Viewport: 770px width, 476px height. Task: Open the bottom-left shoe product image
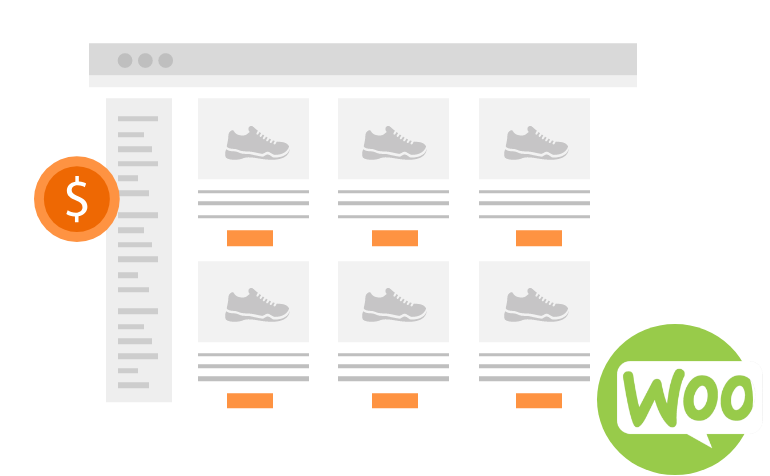coord(253,302)
